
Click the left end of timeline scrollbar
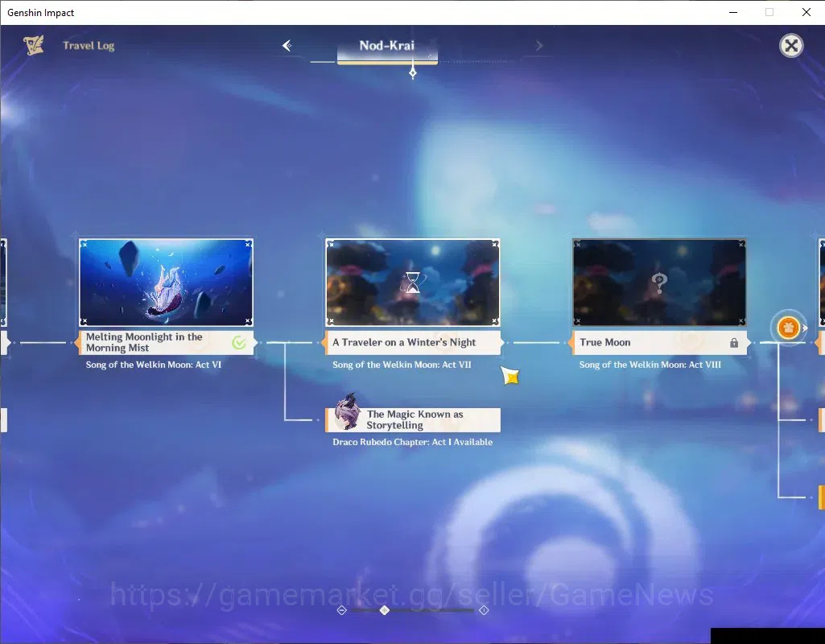coord(341,610)
